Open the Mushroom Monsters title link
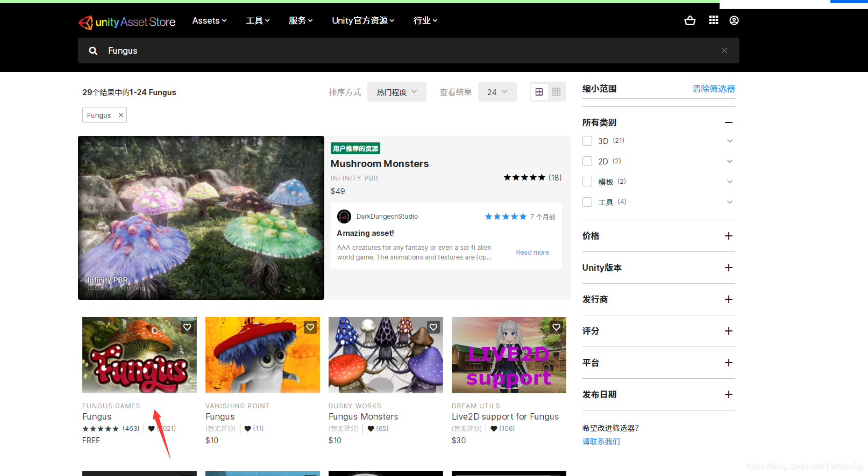 (380, 164)
